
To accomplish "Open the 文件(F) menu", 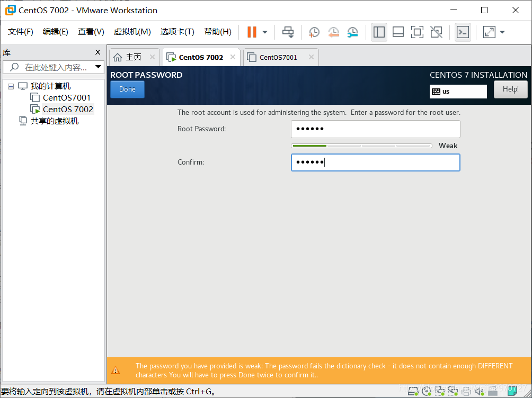I will coord(20,32).
